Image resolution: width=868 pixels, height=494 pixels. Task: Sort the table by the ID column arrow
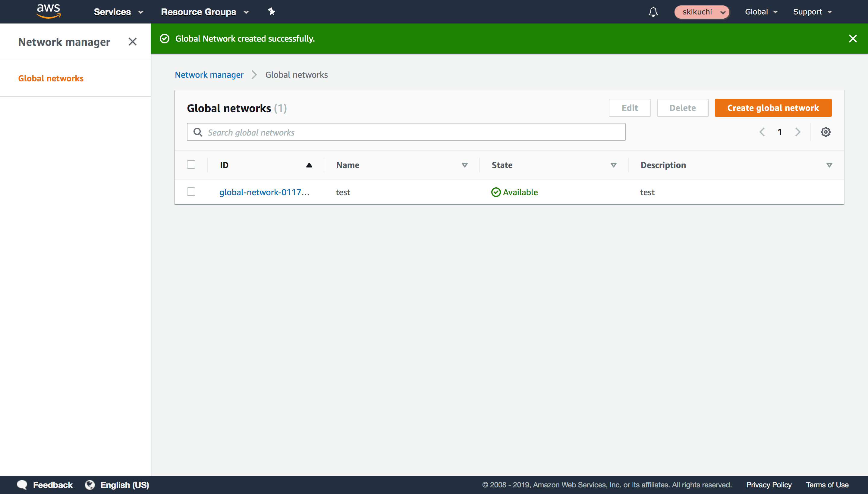[309, 165]
